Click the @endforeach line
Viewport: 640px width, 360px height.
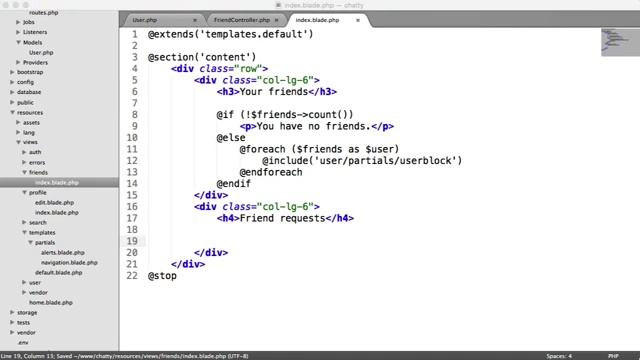271,172
